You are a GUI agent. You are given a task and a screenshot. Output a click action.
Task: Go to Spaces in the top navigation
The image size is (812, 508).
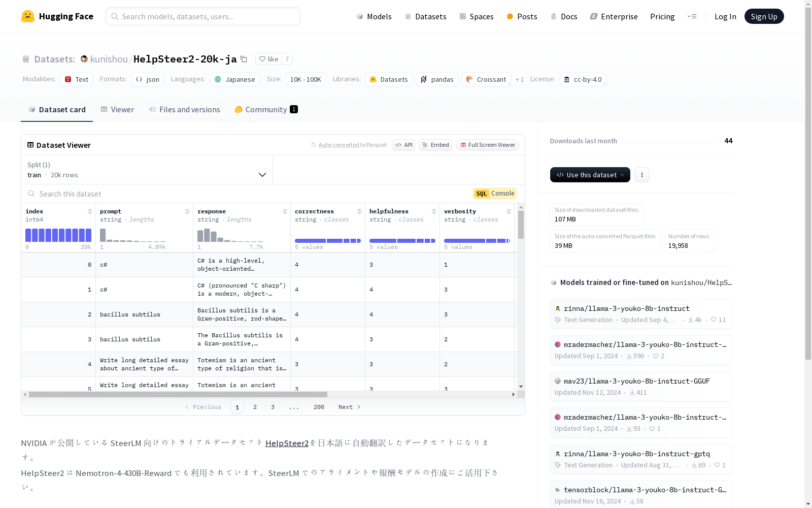[x=477, y=16]
